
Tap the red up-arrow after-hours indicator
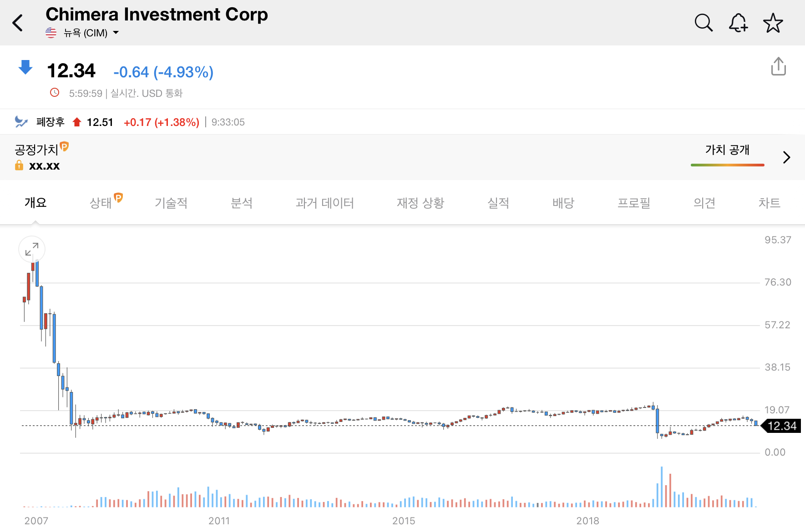click(77, 122)
